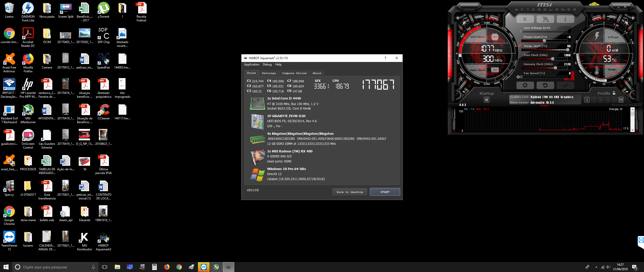Select MSI Kombustor desktop shortcut
Viewport: 644px width, 272px height.
coord(85,241)
